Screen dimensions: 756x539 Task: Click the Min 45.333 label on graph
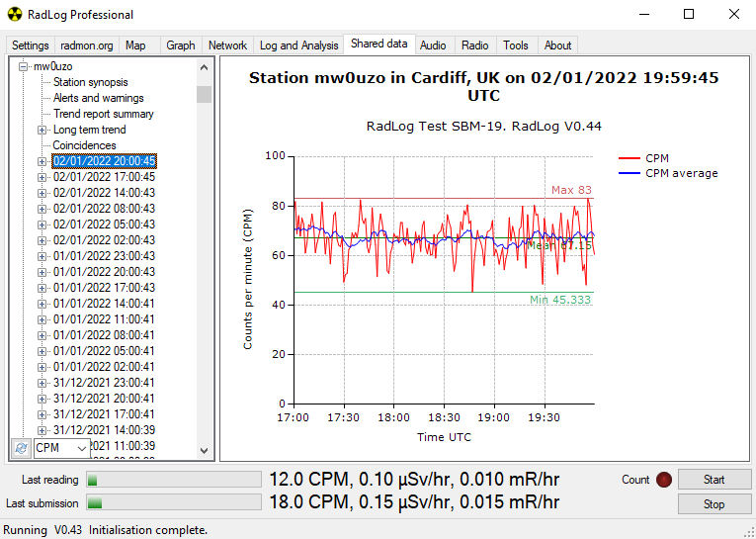click(x=560, y=300)
